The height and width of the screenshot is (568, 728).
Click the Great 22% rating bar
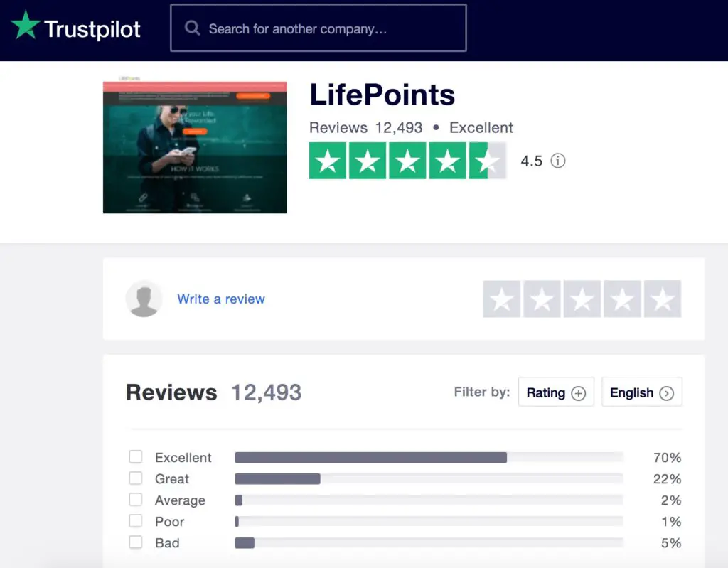(x=429, y=479)
